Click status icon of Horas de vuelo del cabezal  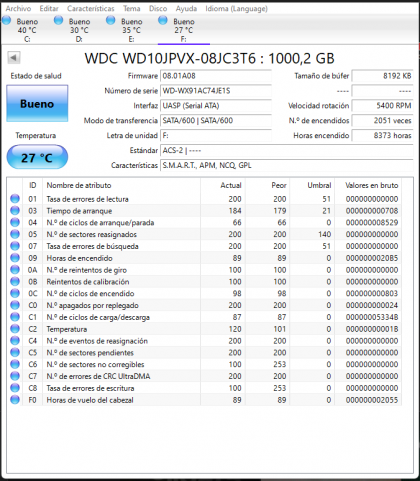click(x=15, y=400)
